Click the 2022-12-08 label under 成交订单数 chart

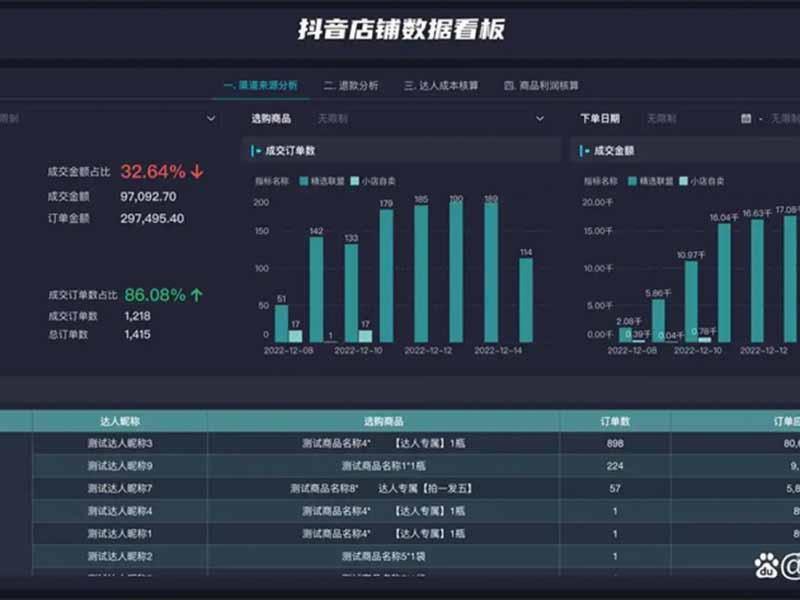pos(288,351)
